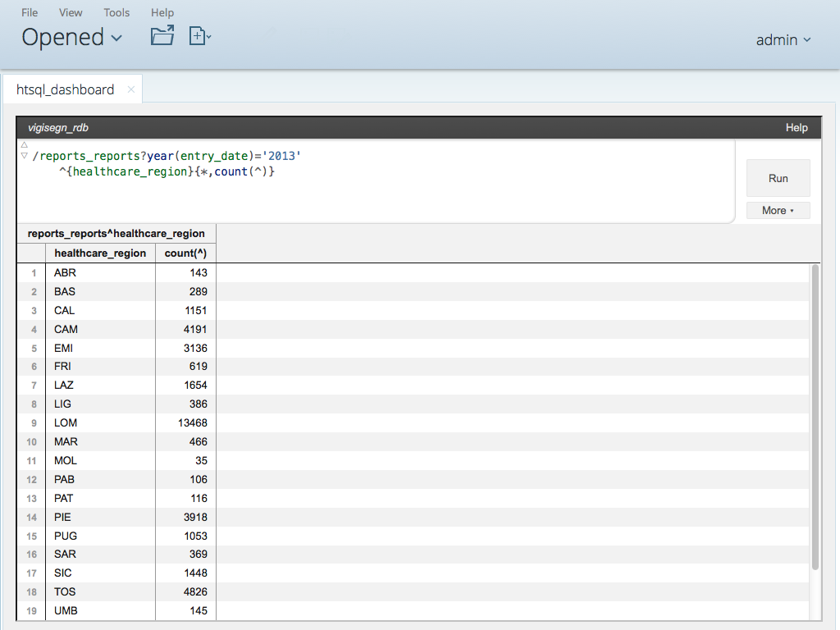Open the Help menu in menu bar
The image size is (840, 630).
pos(162,12)
